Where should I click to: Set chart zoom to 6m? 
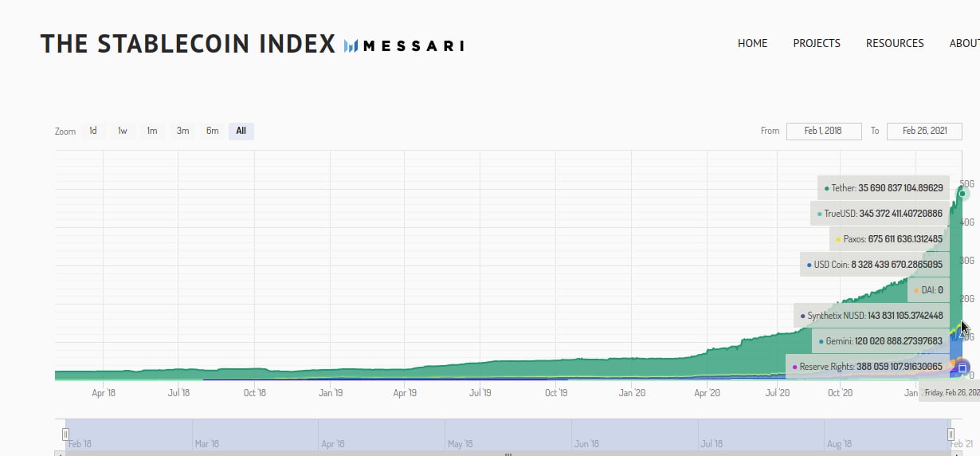212,131
